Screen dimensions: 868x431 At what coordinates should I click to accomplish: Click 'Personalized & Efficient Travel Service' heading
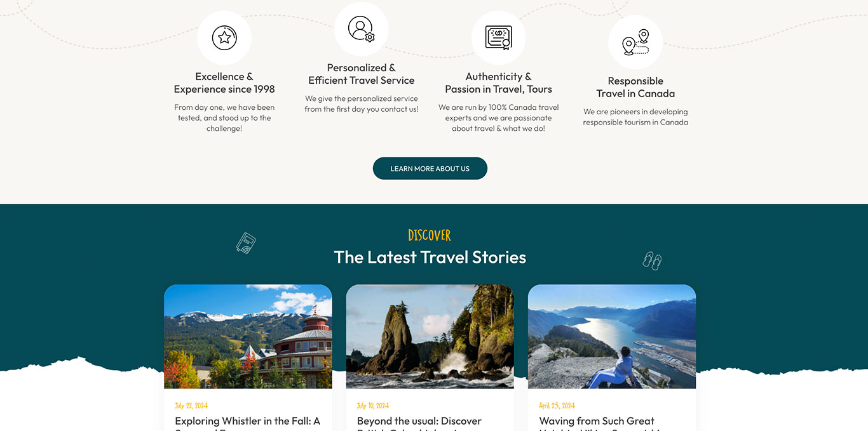point(361,74)
